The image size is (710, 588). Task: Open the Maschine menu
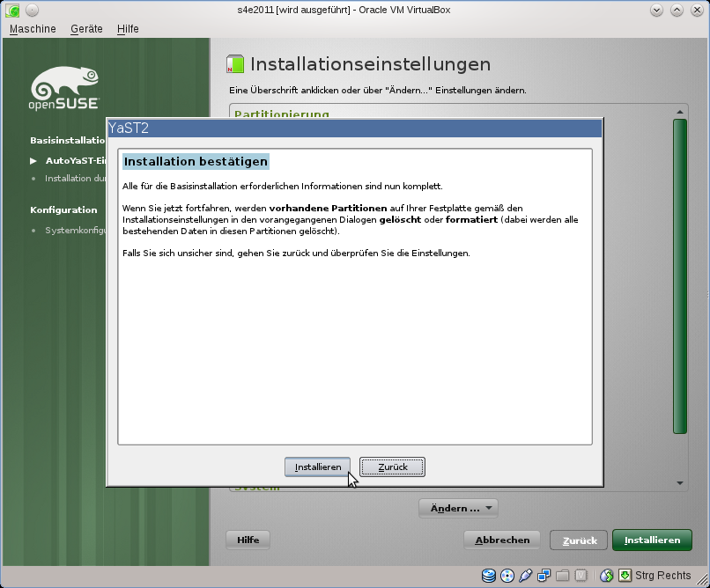pos(33,29)
